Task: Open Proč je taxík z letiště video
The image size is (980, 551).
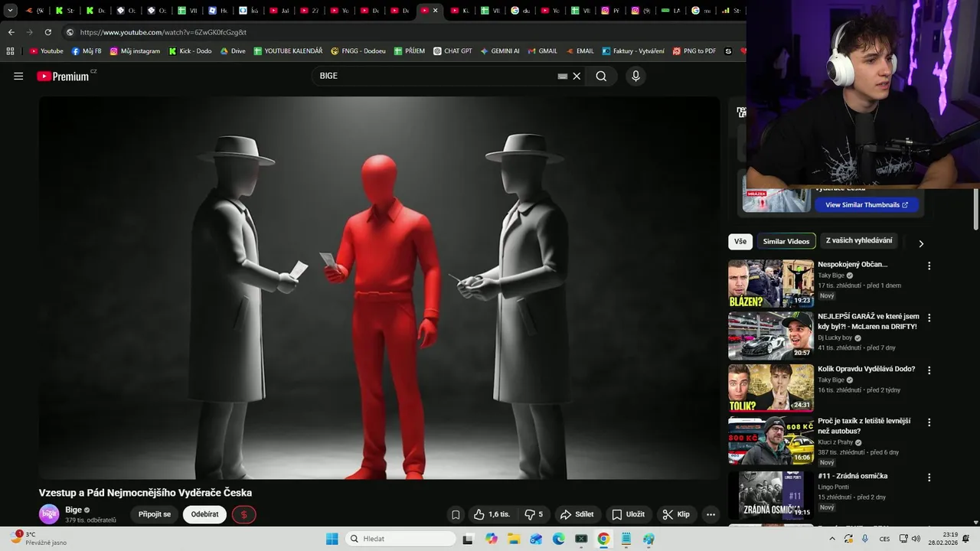Action: [770, 440]
